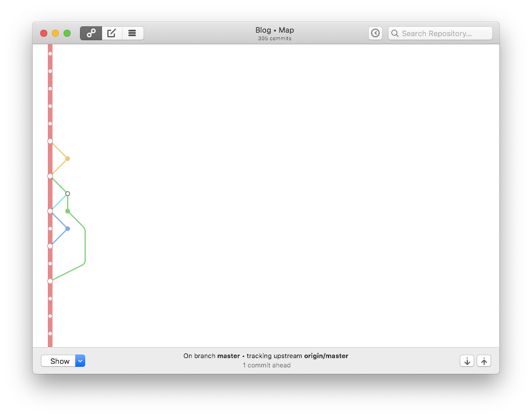Click the Show button
The width and height of the screenshot is (532, 417).
point(59,361)
